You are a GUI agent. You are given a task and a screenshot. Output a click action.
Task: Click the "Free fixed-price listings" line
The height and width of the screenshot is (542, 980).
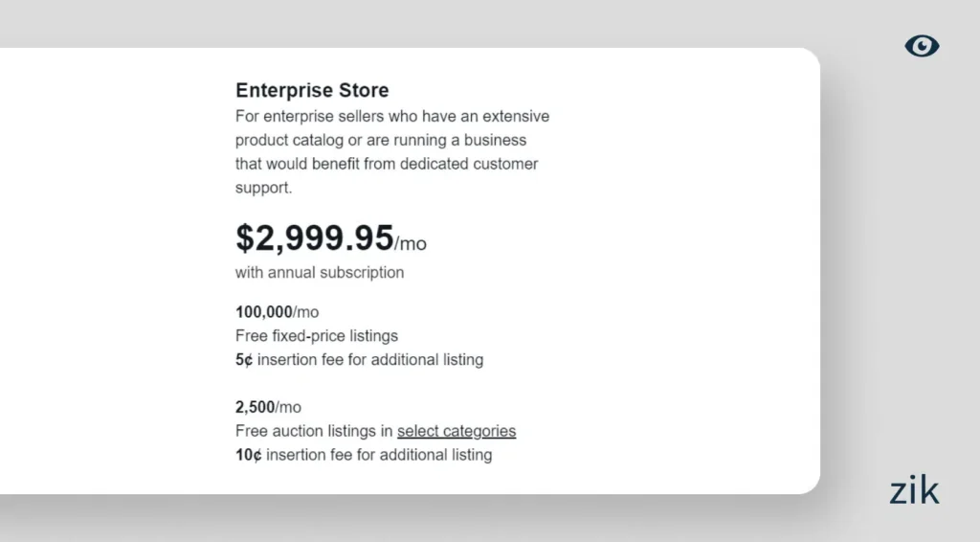(317, 336)
